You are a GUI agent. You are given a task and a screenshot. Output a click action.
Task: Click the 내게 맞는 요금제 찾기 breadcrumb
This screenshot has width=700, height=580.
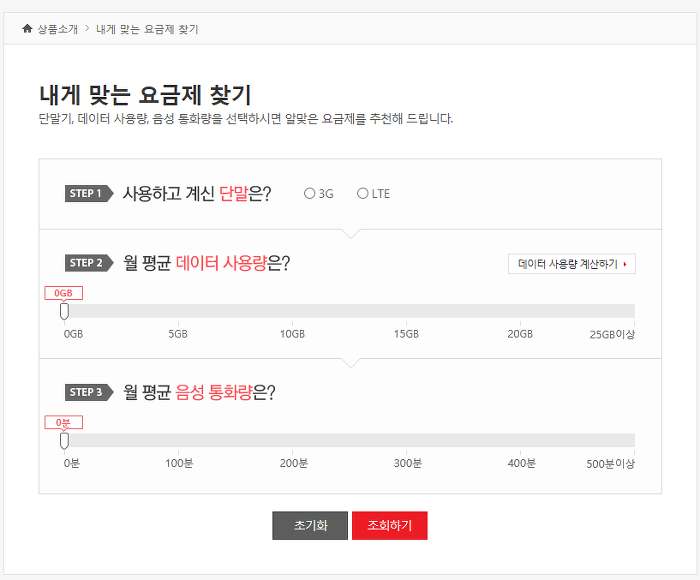147,29
